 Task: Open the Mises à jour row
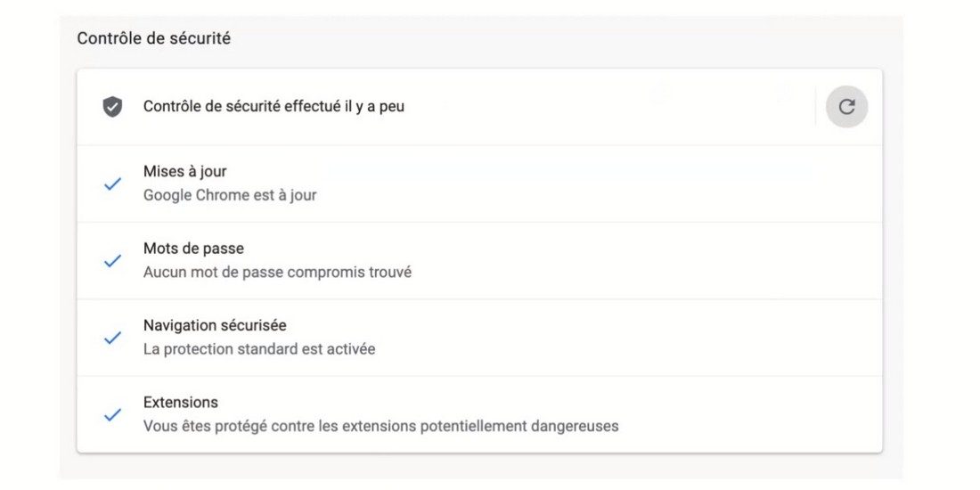tap(479, 184)
